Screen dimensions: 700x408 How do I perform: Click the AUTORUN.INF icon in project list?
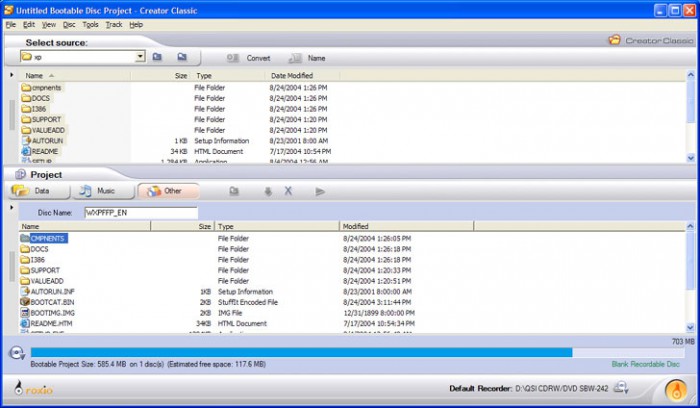click(25, 291)
